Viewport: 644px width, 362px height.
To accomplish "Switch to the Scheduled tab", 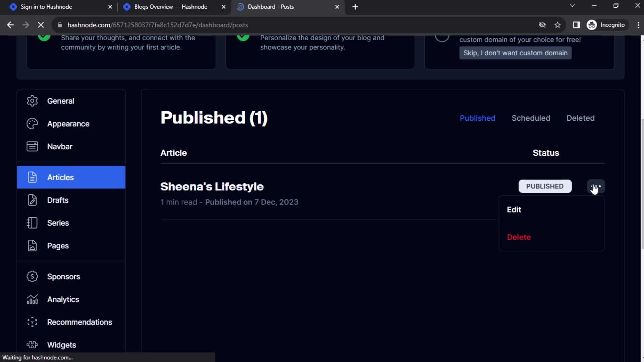I will click(x=531, y=118).
